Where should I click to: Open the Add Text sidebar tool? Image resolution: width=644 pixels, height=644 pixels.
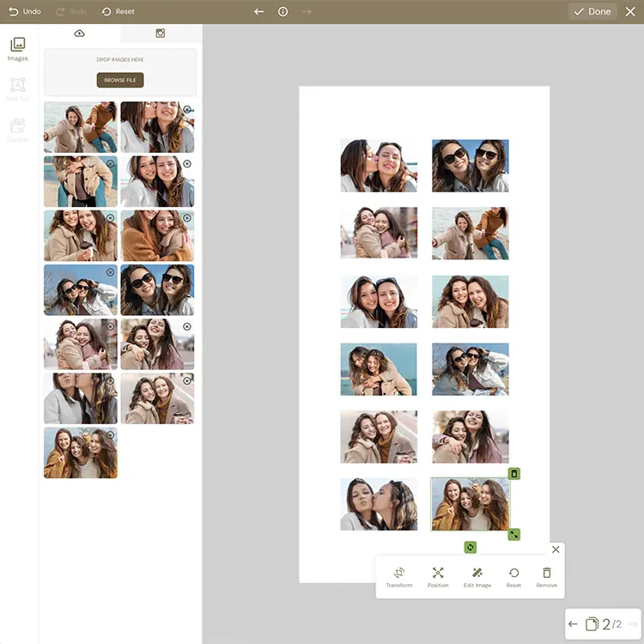(x=18, y=88)
